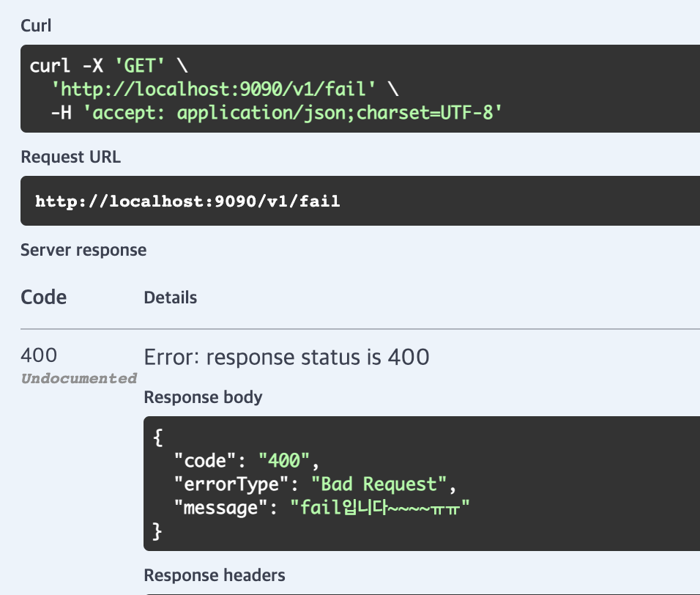Image resolution: width=700 pixels, height=595 pixels.
Task: Click the Curl section heading
Action: coord(36,26)
